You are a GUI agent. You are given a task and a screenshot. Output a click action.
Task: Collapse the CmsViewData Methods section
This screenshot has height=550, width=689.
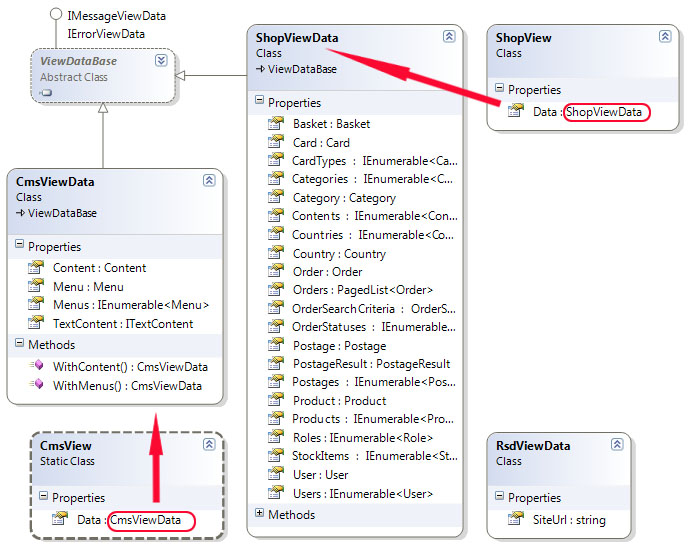(19, 345)
